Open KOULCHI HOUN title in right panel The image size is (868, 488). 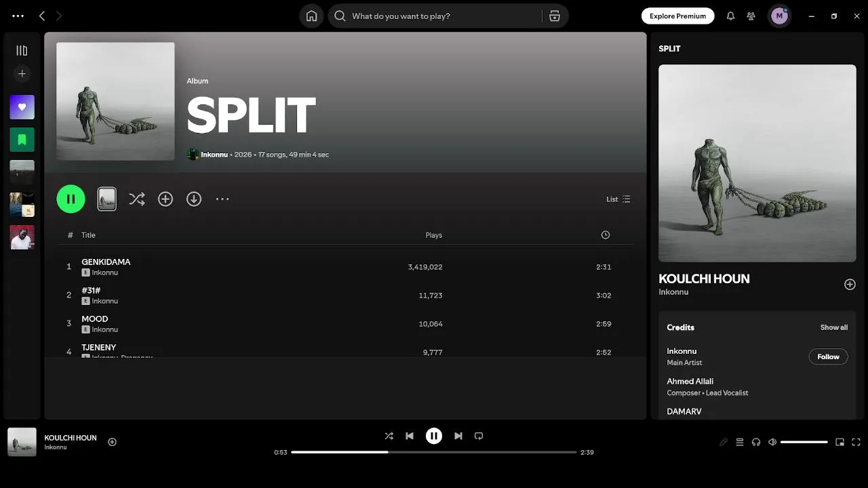point(704,279)
